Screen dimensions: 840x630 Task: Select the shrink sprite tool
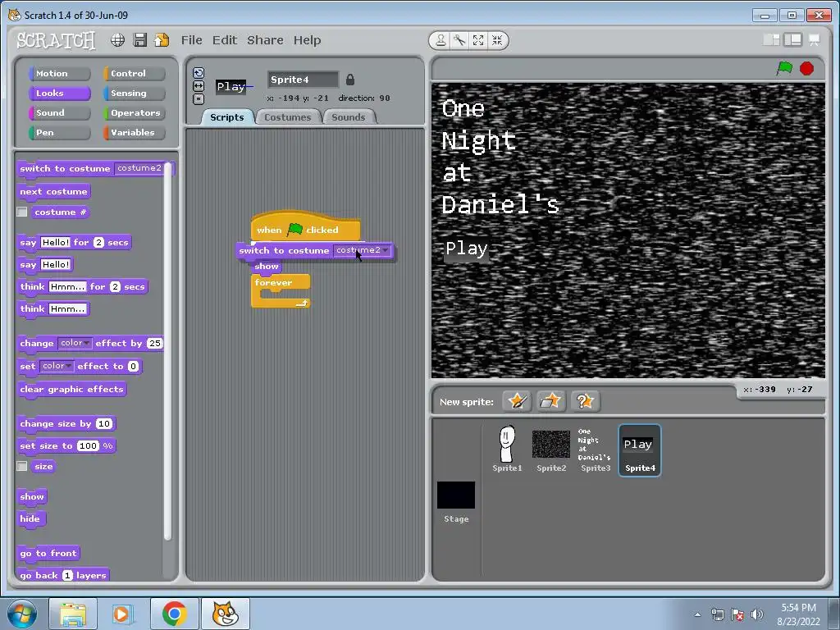point(497,41)
